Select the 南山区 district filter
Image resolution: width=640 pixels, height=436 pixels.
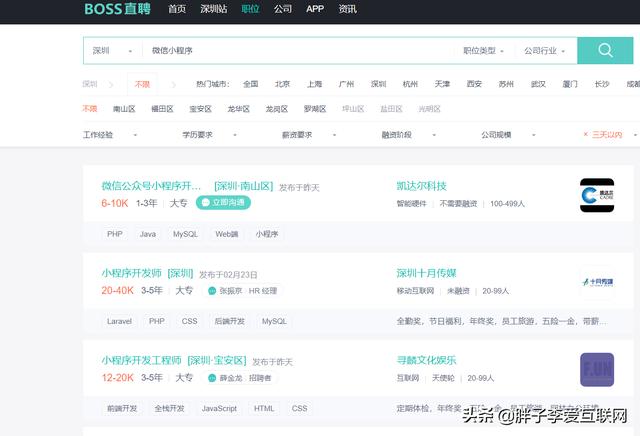tap(124, 109)
